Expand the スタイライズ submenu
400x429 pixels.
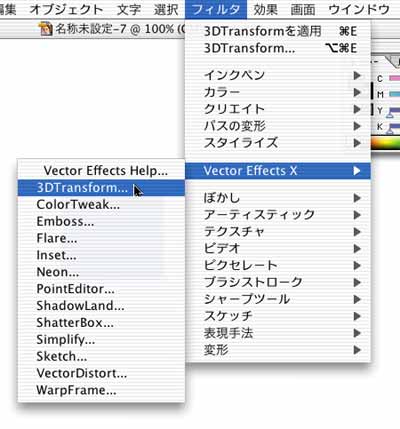coord(278,143)
